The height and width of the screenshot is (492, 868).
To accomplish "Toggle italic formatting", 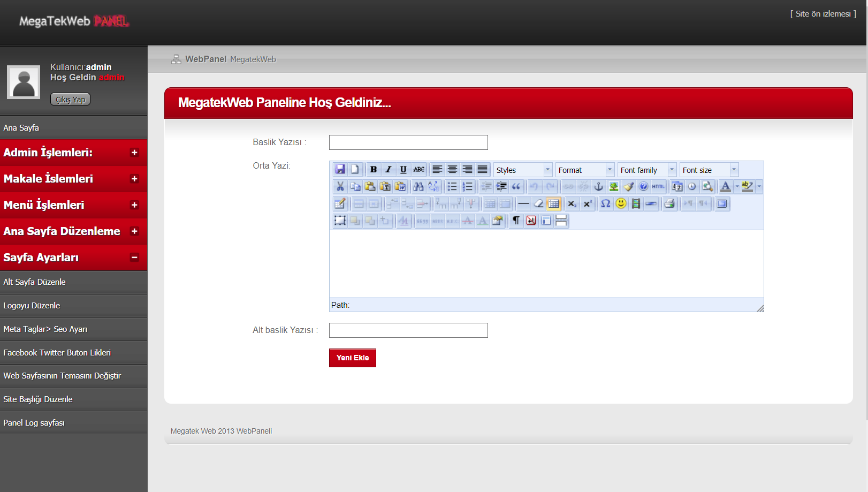I will coord(389,170).
